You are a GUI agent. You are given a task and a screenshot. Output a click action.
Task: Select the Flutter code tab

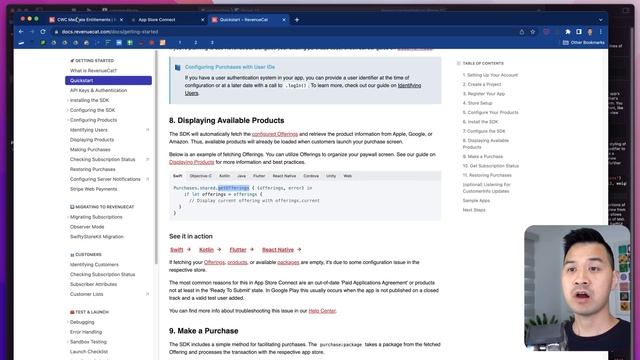(x=259, y=176)
